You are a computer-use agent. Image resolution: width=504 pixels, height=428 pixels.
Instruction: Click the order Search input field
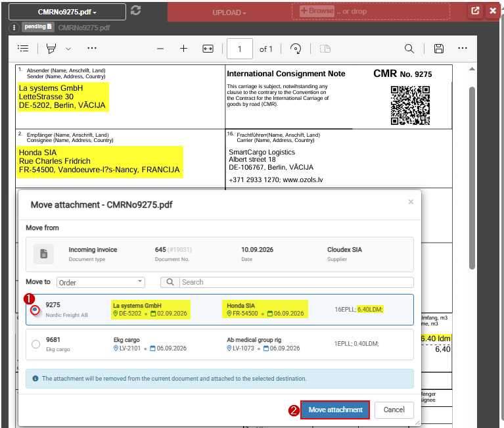click(296, 282)
